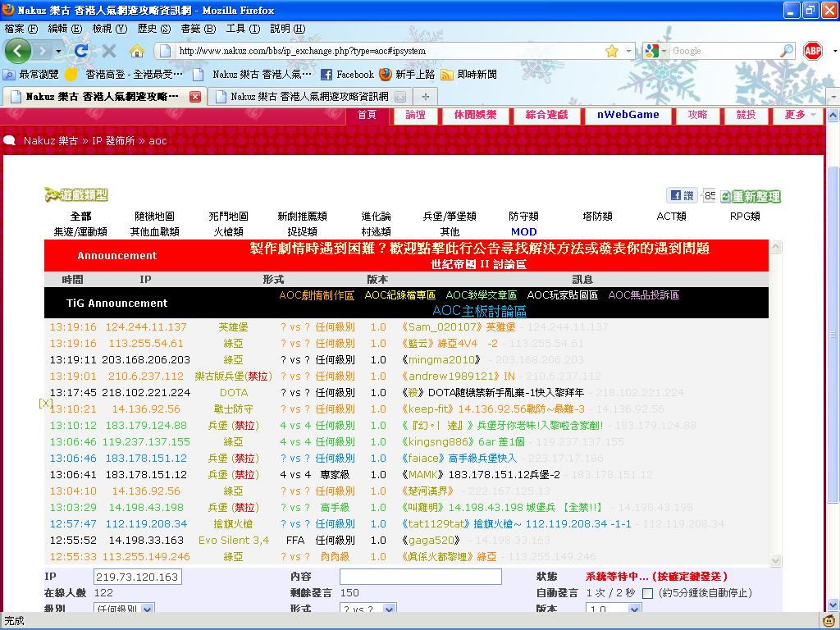Click the nWebGame navigation tab
840x630 pixels.
628,115
